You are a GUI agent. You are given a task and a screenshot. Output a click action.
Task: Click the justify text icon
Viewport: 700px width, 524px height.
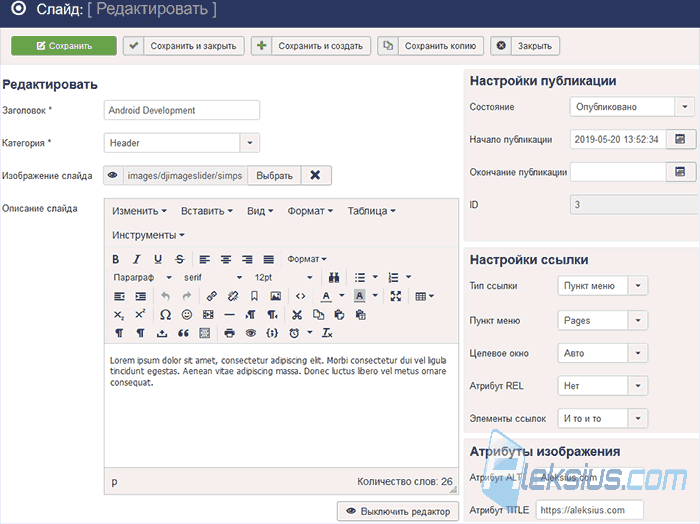pyautogui.click(x=268, y=259)
